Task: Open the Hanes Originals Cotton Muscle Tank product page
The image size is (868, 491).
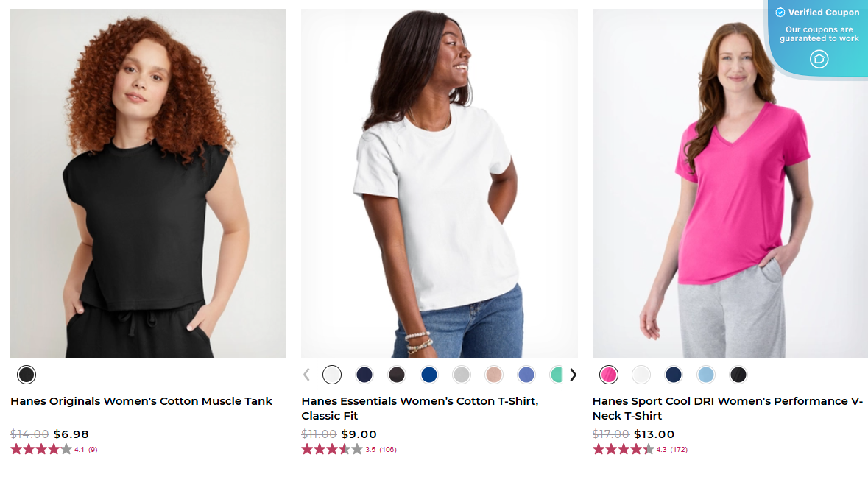Action: 140,401
